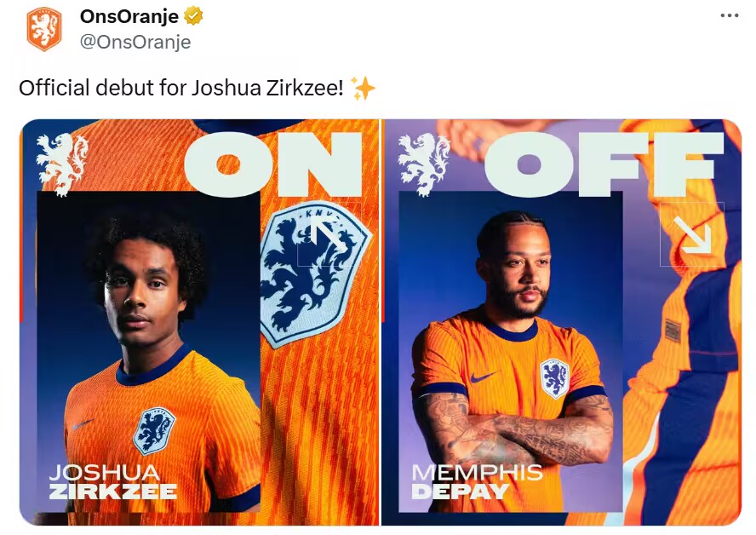This screenshot has height=535, width=756.
Task: Click the crest on Zirkzee's shirt
Action: coord(154,431)
